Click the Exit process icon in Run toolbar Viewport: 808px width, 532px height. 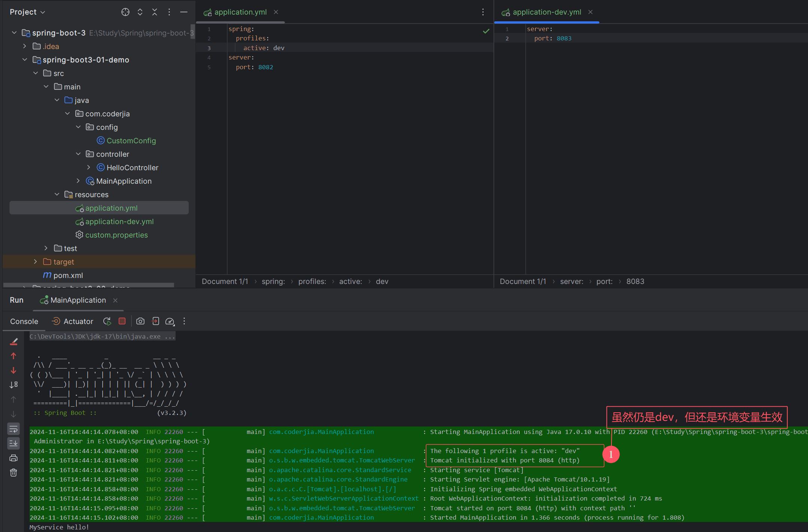tap(155, 321)
